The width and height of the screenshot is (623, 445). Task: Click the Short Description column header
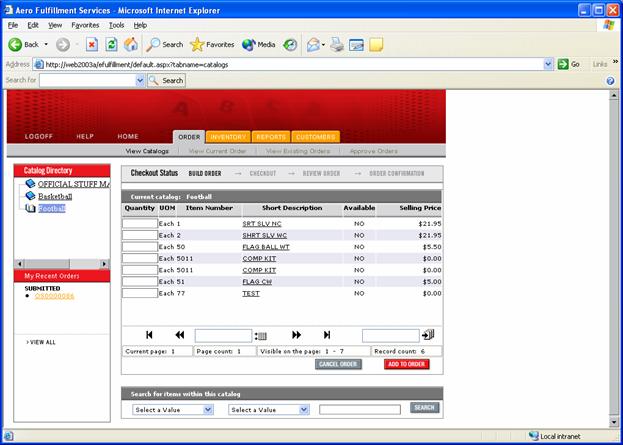coord(292,208)
